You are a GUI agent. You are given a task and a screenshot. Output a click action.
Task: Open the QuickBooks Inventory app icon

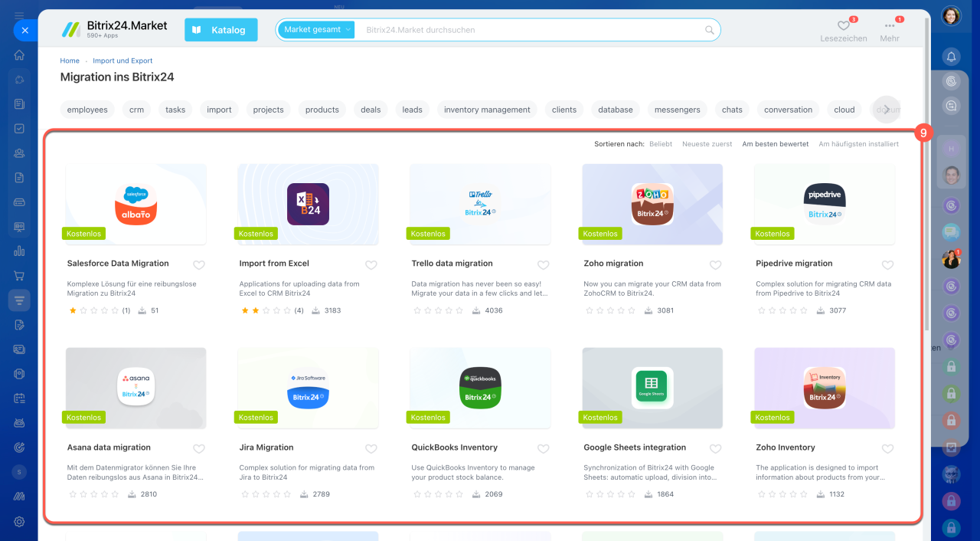tap(480, 388)
